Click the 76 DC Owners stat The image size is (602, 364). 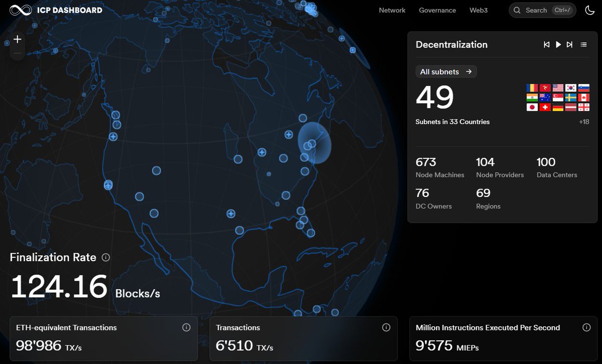click(x=433, y=199)
